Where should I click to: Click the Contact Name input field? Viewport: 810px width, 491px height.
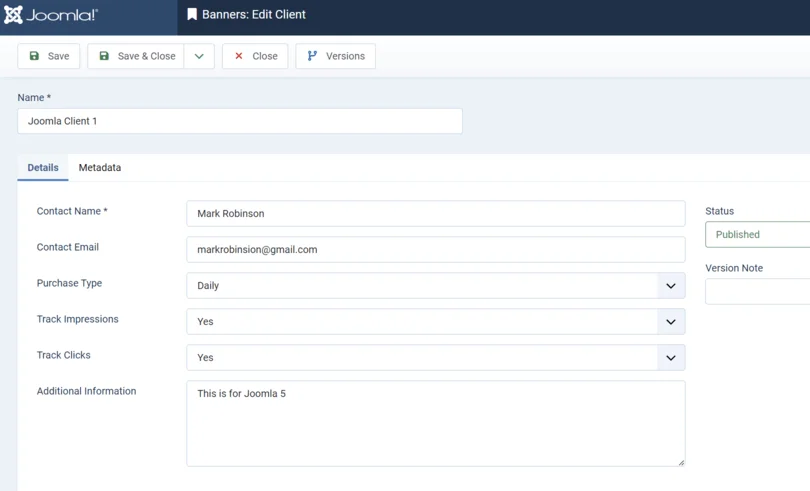[x=436, y=213]
